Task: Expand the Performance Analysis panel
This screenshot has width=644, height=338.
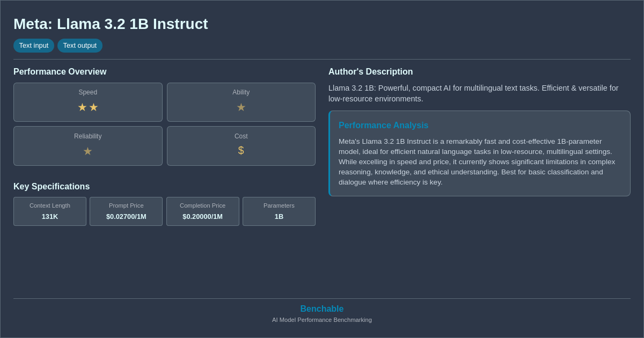Action: [x=479, y=153]
